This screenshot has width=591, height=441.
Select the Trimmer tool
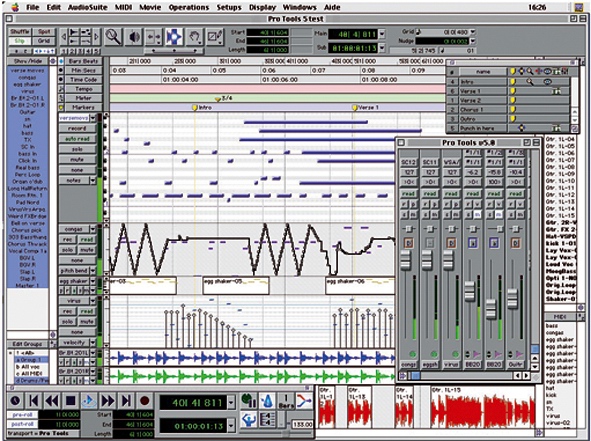pos(154,37)
